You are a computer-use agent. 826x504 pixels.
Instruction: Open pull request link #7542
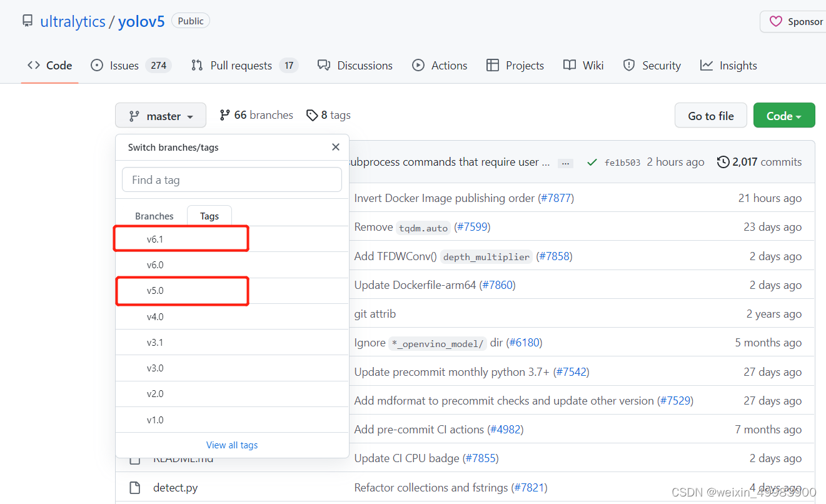(571, 372)
